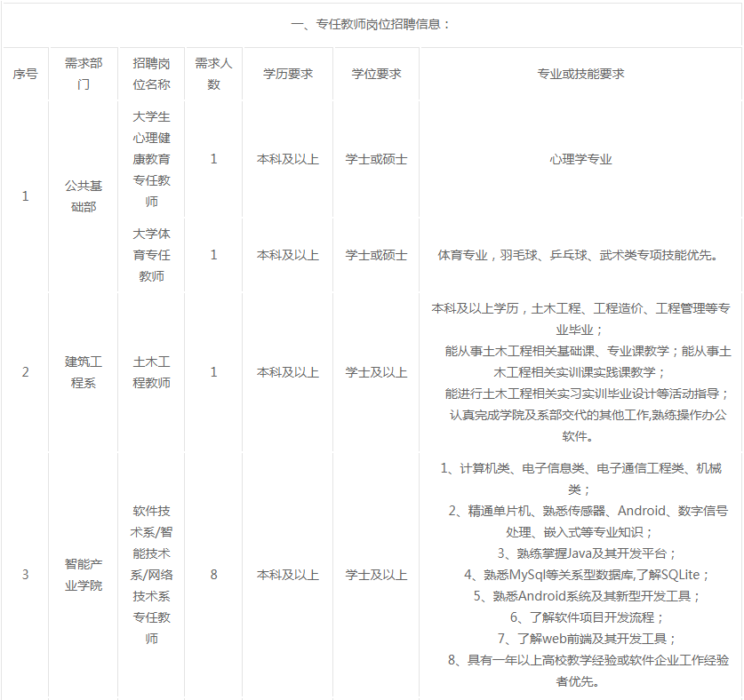Viewport: 744px width, 700px height.
Task: Click the 软件技术系/智能技术系/网络技术系 position cell
Action: (x=151, y=574)
